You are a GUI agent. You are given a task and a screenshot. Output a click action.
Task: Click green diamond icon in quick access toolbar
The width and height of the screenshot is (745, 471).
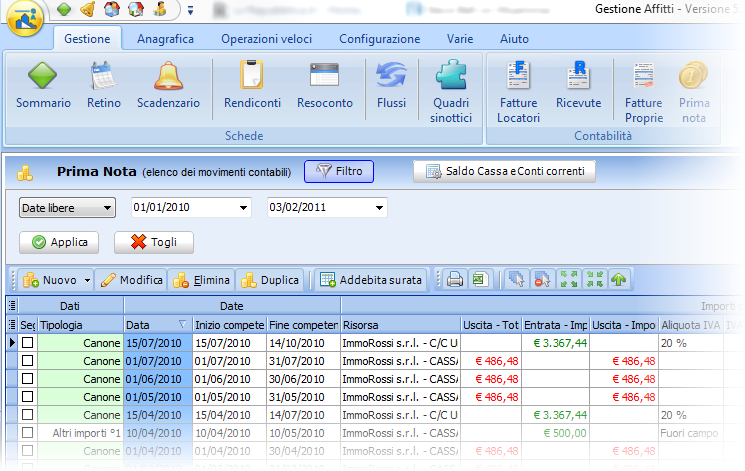tap(64, 9)
